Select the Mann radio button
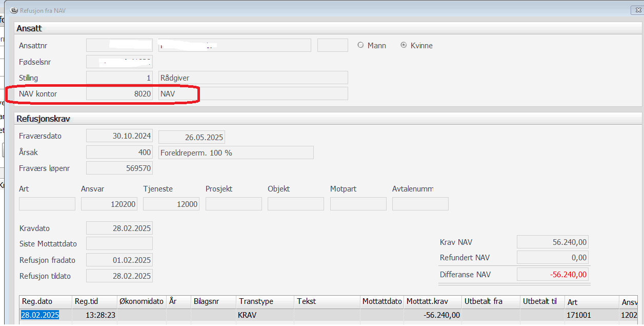Screen dimensions: 644x326 360,45
